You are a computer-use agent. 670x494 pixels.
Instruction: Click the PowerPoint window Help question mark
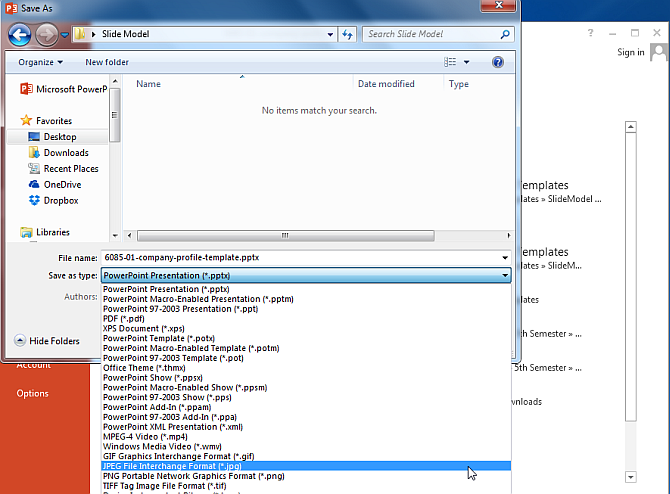pos(591,33)
